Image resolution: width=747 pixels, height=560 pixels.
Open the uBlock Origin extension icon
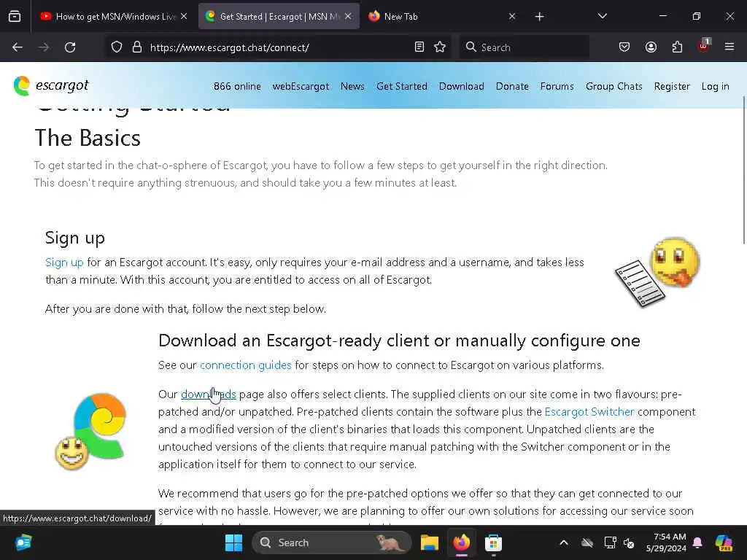704,46
